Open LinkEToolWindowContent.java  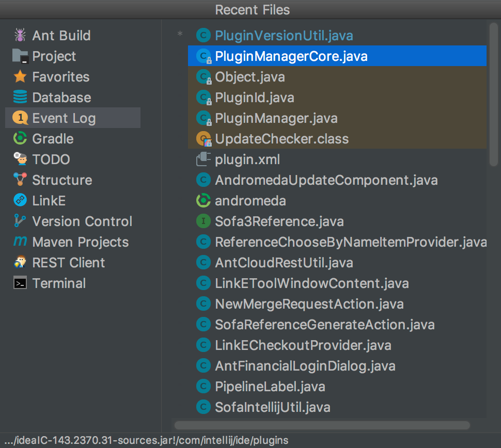pyautogui.click(x=337, y=283)
